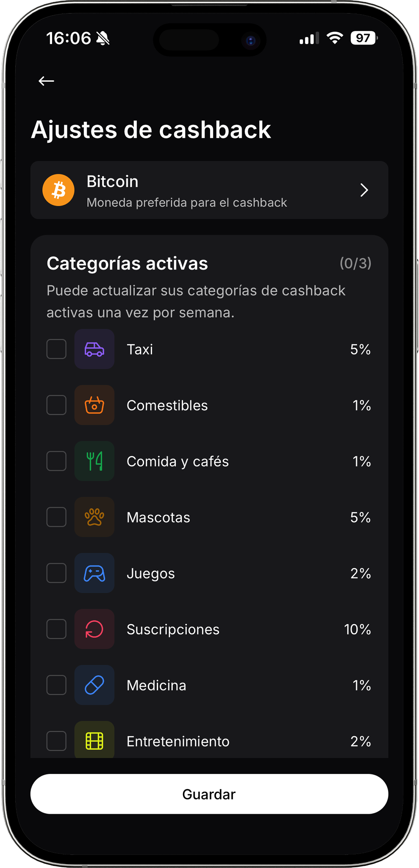
Task: Tick the Suscripciones checkbox
Action: (56, 629)
